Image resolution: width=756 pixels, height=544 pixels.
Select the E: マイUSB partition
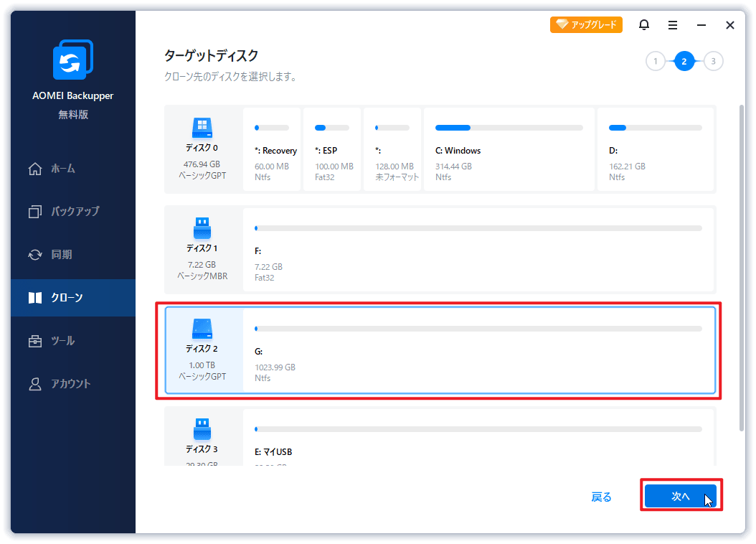478,437
